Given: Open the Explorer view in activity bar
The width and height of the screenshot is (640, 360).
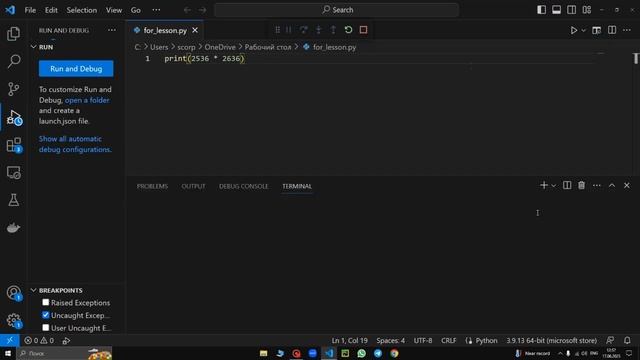Looking at the screenshot, I should point(13,34).
